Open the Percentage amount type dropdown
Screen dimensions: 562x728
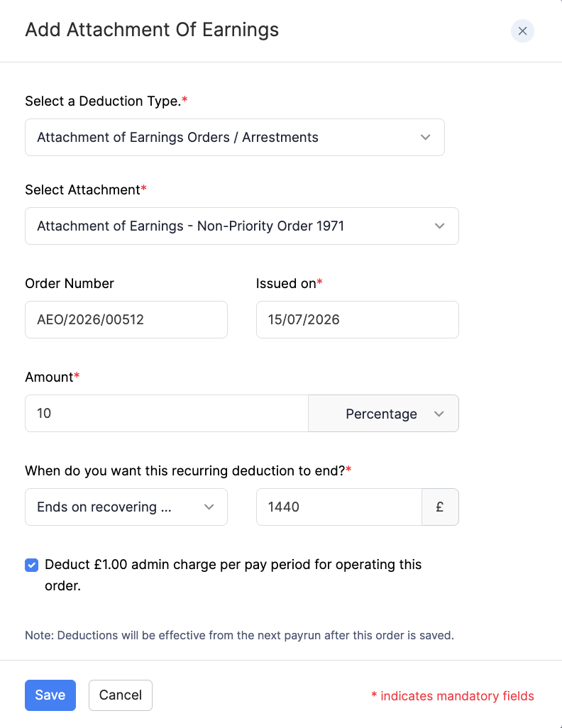pyautogui.click(x=384, y=413)
